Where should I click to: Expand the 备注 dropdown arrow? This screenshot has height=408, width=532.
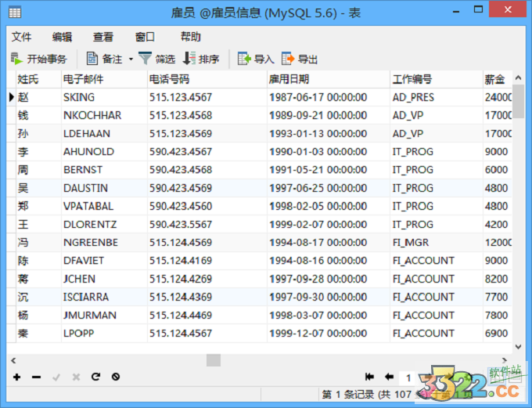(x=131, y=59)
